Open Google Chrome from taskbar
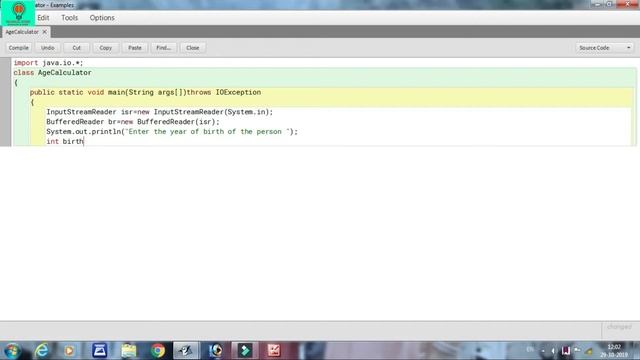This screenshot has height=360, width=640. [158, 351]
